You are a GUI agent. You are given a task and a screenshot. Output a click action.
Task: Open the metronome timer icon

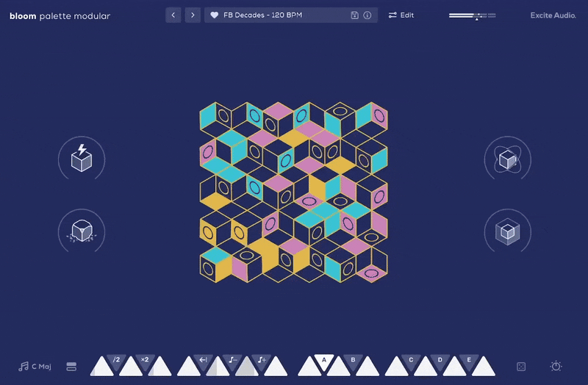pos(556,366)
